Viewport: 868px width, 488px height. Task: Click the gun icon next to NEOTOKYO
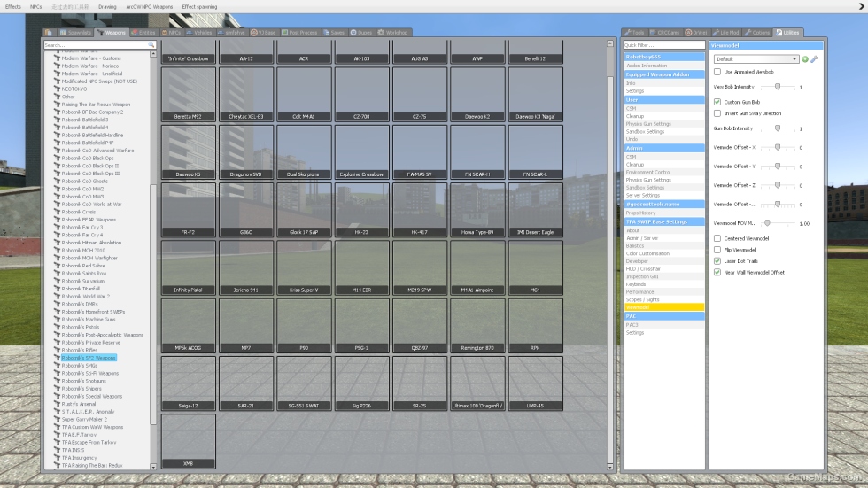click(x=57, y=89)
